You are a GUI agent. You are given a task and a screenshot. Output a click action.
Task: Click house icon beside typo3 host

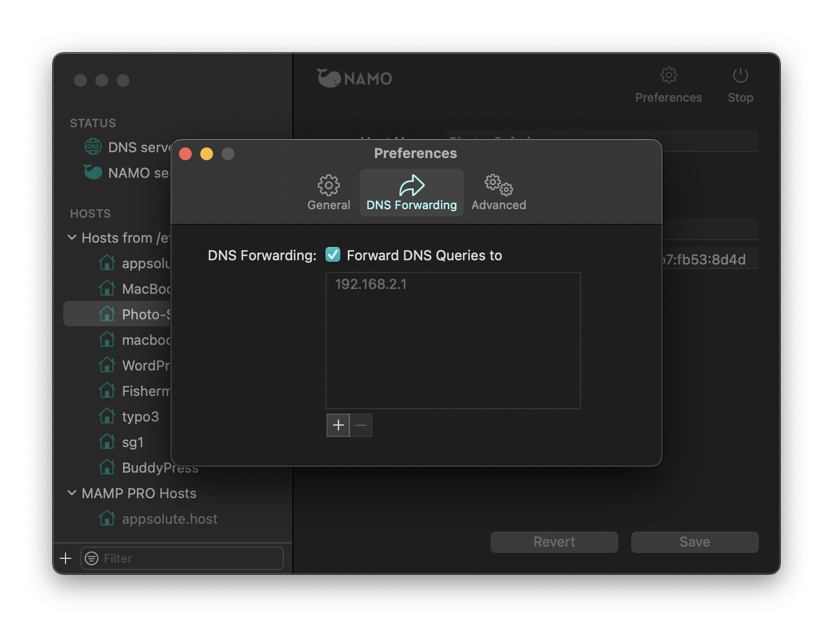click(107, 416)
